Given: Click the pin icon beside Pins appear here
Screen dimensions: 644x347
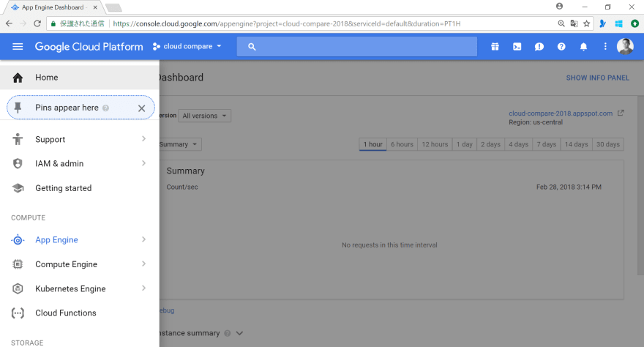Looking at the screenshot, I should coord(18,108).
